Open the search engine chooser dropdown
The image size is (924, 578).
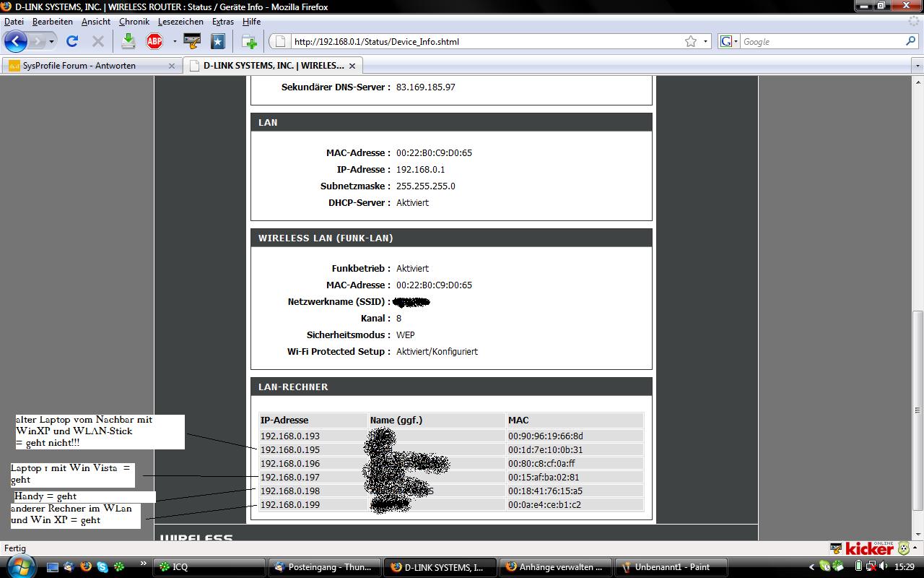(x=736, y=41)
